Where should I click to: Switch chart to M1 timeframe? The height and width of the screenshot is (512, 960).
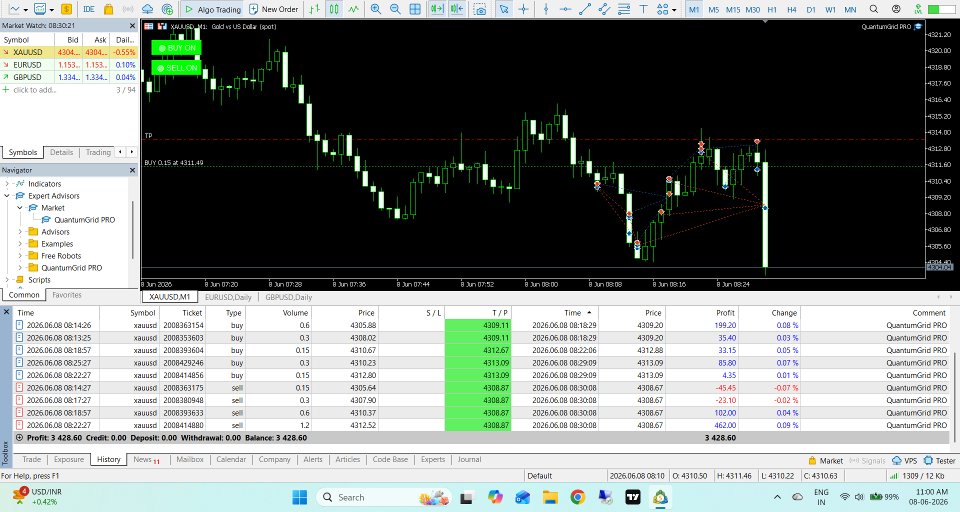[694, 9]
